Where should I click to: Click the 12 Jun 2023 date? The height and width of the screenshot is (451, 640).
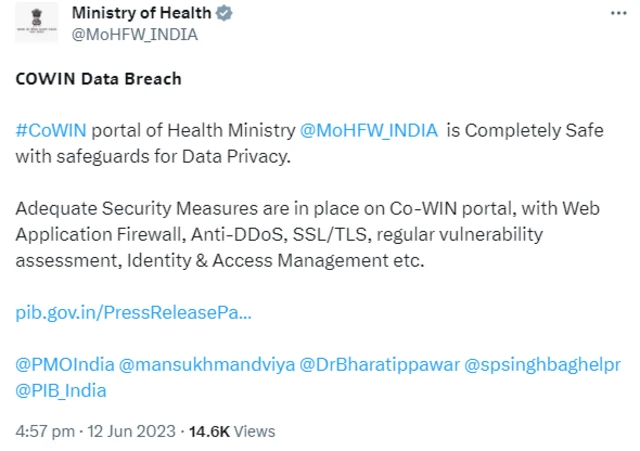(130, 431)
